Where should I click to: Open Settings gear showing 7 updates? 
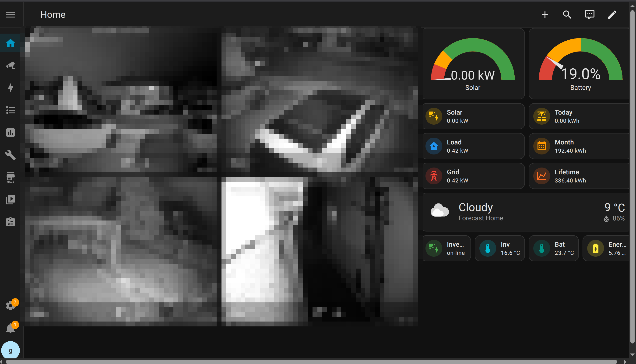tap(10, 305)
